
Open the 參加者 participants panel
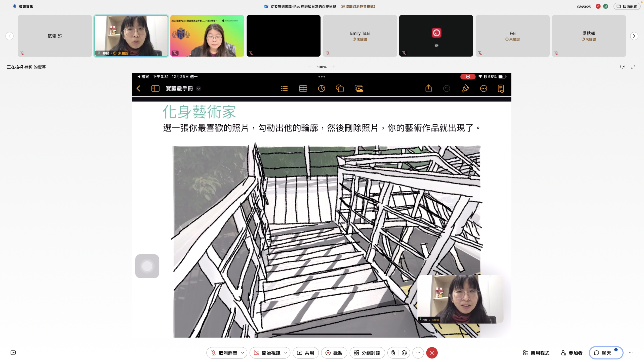click(572, 353)
